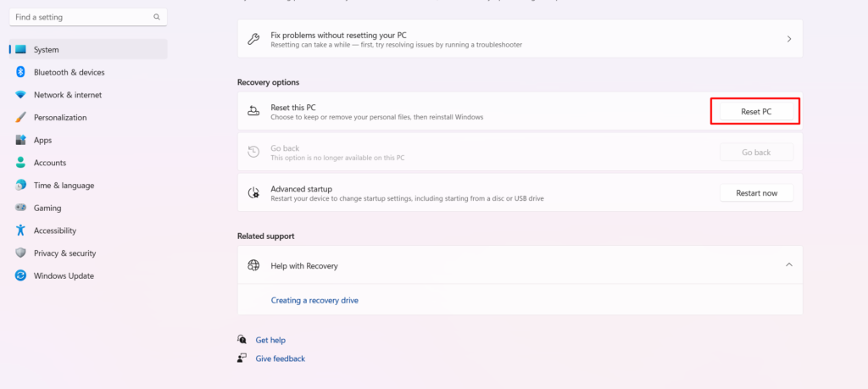Focus the Find a setting search box

[x=81, y=17]
